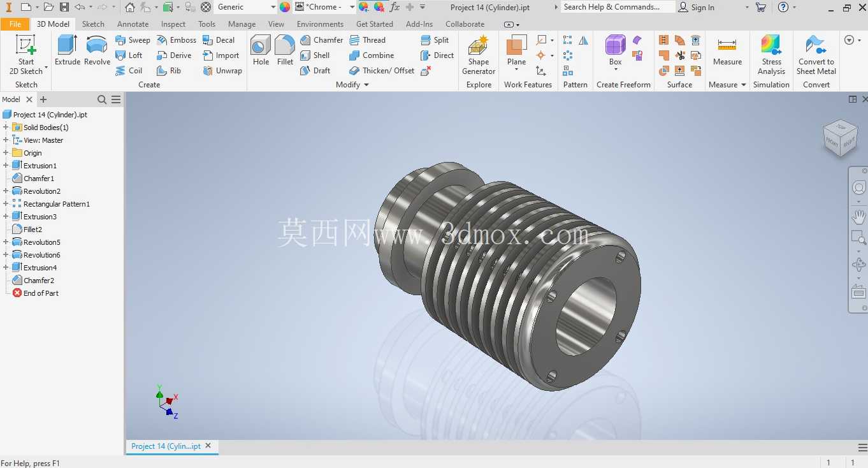
Task: Click the Search Help & Commands field
Action: point(618,7)
